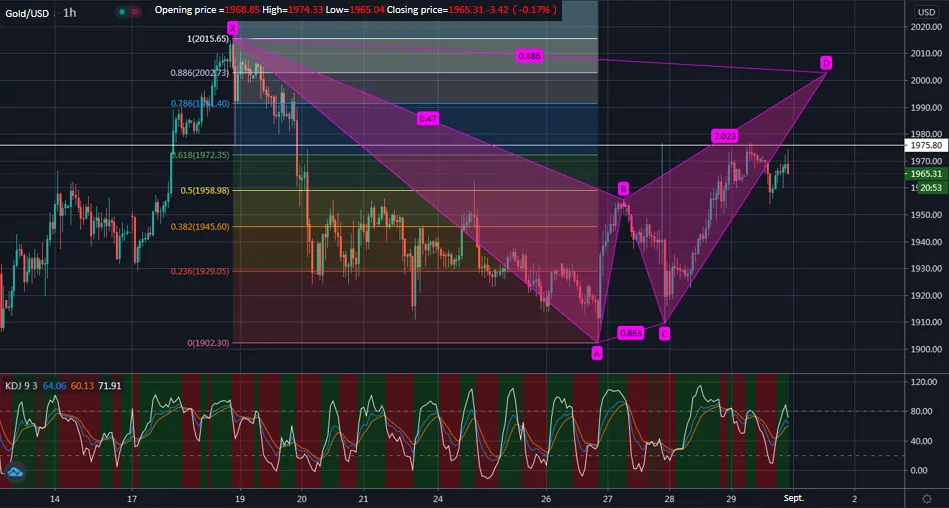Image resolution: width=949 pixels, height=508 pixels.
Task: Click Fibonacci 0.382(1945.60) label
Action: click(200, 226)
